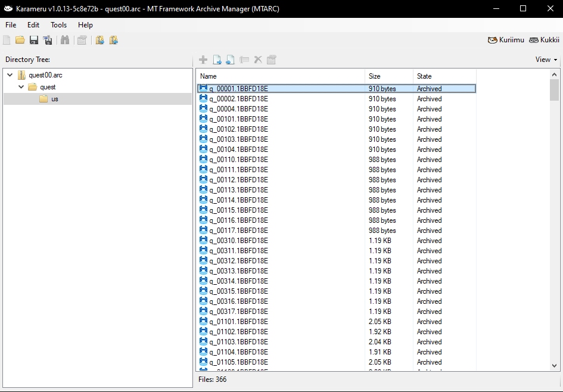Viewport: 563px width, 392px height.
Task: Click the quest folder icon in tree
Action: 33,87
